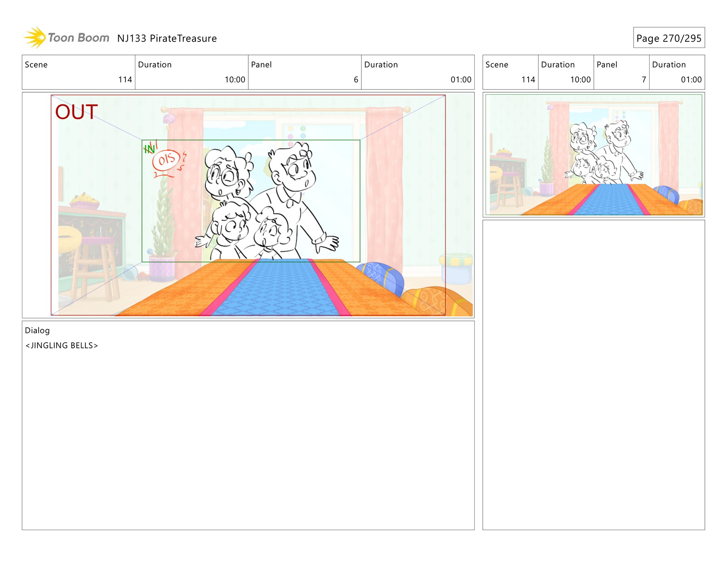Click the empty notes box under panel 7

[x=593, y=374]
